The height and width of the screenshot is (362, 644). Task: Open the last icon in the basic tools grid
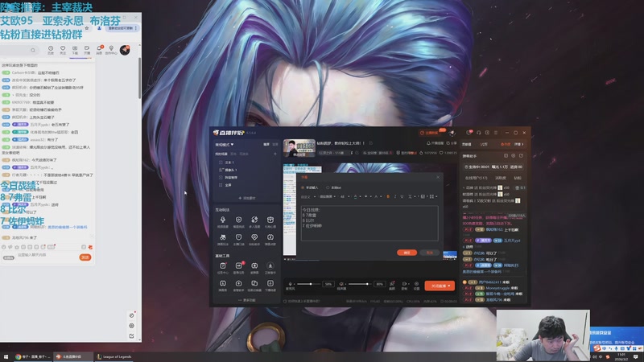point(270,284)
